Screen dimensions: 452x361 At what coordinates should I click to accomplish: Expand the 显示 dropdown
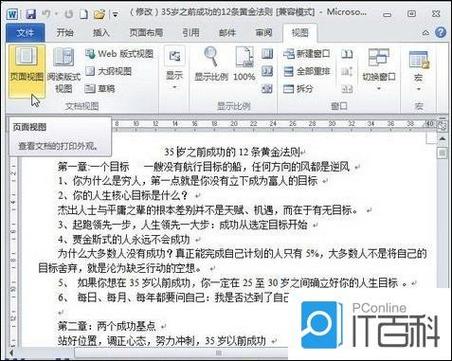175,68
